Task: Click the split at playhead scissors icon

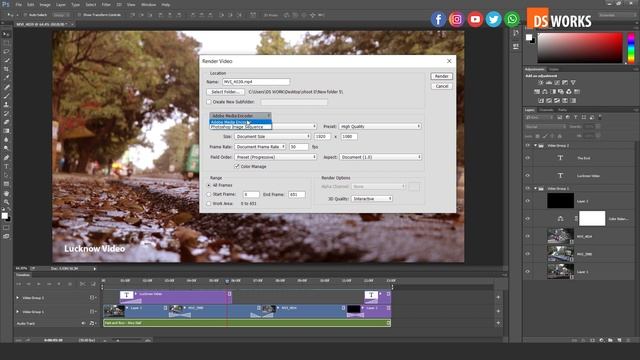Action: 82,284
